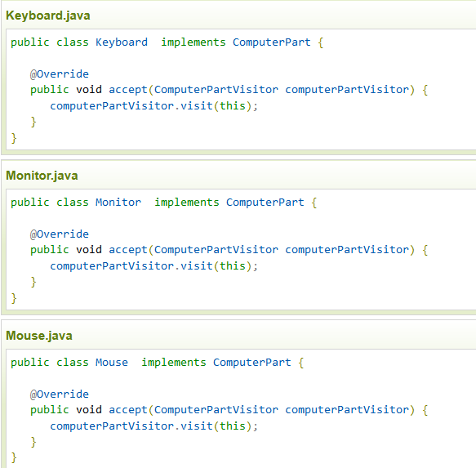This screenshot has width=476, height=468.
Task: Click final closing brace of Monitor class
Action: pos(14,298)
